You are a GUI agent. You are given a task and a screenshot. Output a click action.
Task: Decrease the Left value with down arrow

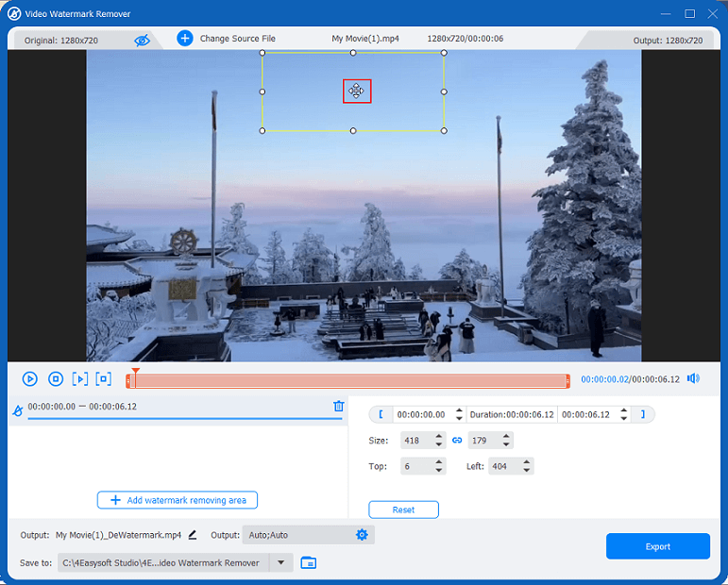527,471
